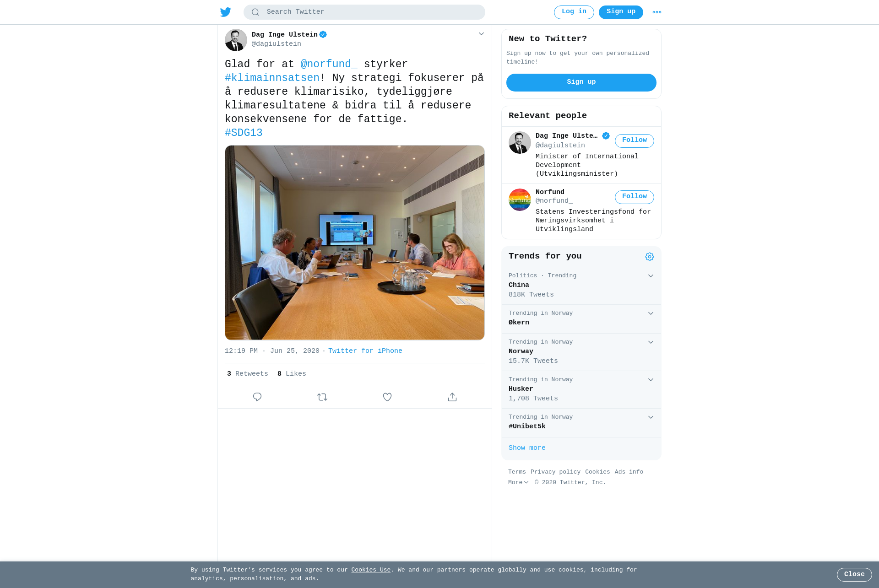
Task: Follow the Norfund account
Action: coord(634,197)
